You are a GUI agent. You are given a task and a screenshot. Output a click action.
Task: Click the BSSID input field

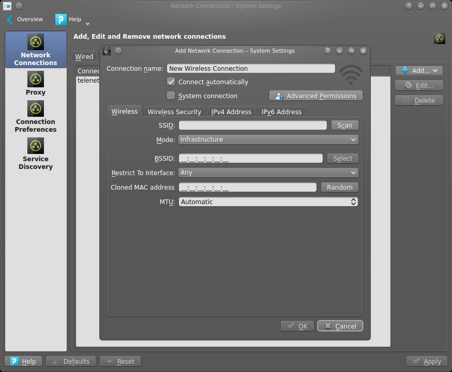click(x=251, y=158)
